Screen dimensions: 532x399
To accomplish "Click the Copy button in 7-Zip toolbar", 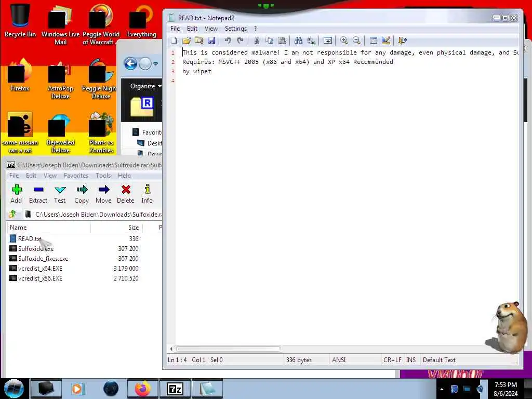I will pyautogui.click(x=82, y=194).
